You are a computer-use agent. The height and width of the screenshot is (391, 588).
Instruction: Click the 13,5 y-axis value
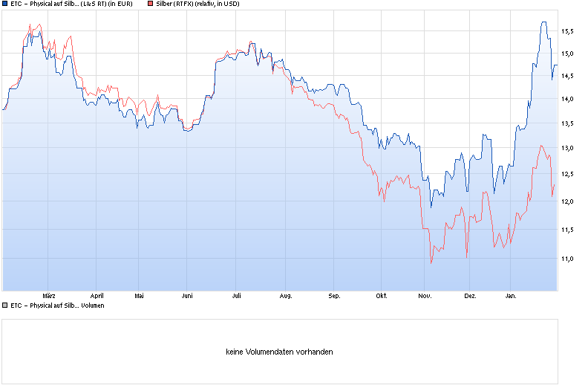pyautogui.click(x=567, y=123)
